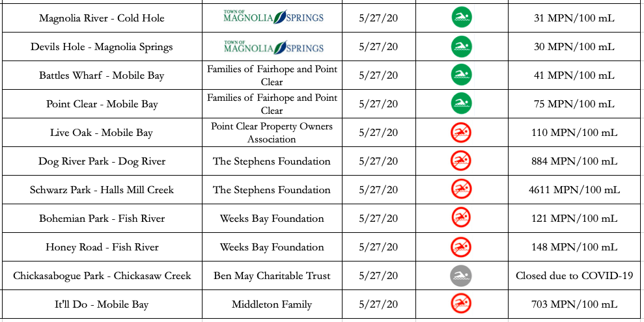Select Point Clear Property Owners Association cell

click(x=272, y=133)
